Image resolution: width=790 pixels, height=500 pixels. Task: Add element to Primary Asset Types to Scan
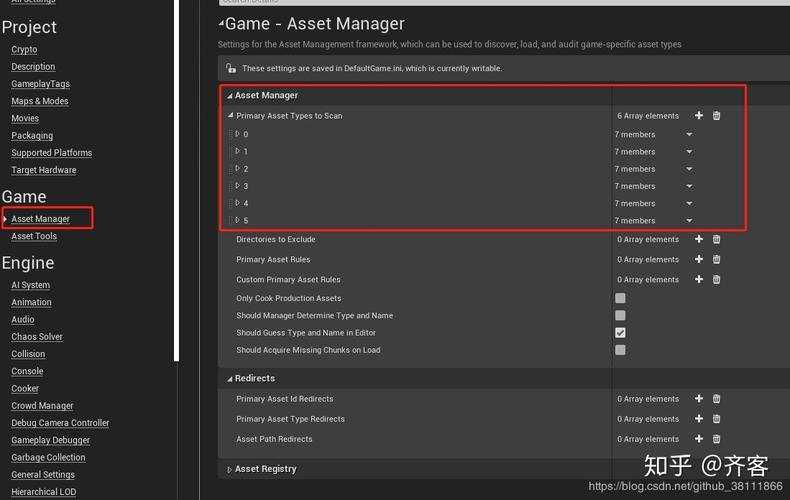pyautogui.click(x=699, y=115)
